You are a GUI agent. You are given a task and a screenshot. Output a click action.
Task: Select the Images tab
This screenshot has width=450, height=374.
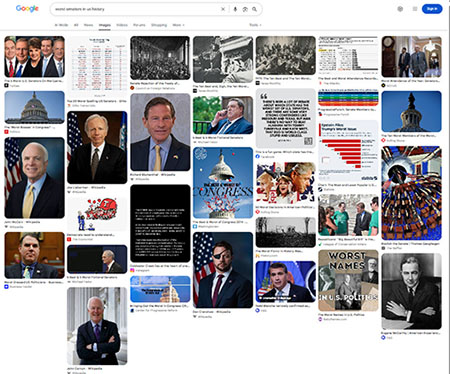pos(105,25)
